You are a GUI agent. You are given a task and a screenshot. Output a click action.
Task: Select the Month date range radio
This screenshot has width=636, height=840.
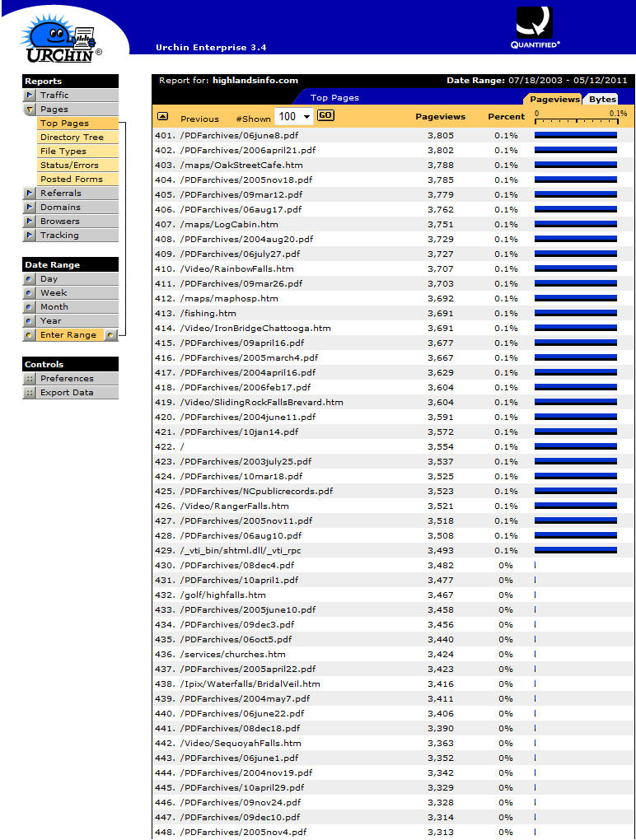pos(30,307)
